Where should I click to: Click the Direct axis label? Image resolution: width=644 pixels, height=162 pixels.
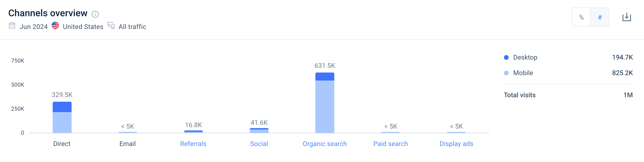coord(62,144)
